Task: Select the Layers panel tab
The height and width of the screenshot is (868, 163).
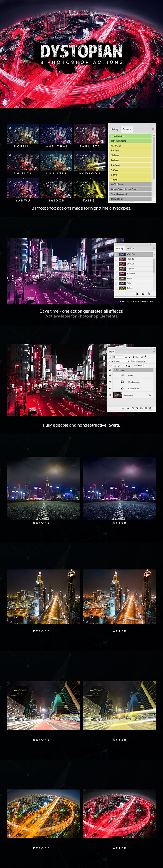Action: (x=112, y=352)
